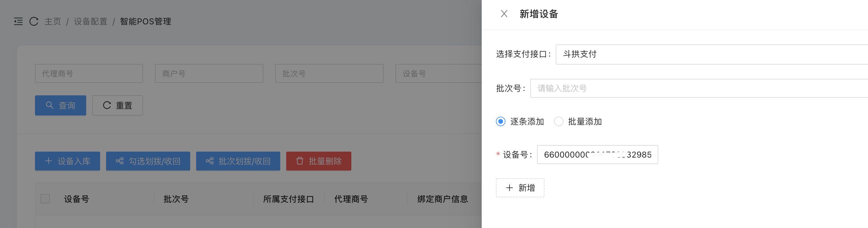This screenshot has width=868, height=228.
Task: Click 设备入库 add device button
Action: 67,161
